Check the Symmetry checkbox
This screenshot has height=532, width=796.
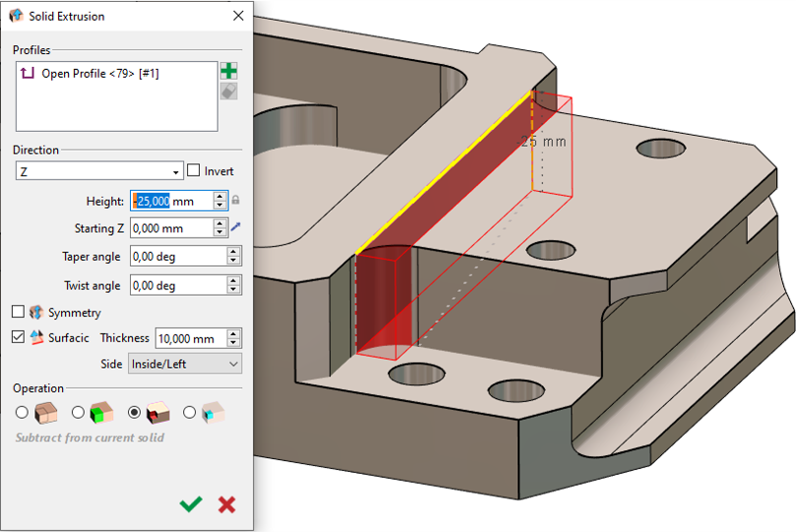[x=18, y=313]
